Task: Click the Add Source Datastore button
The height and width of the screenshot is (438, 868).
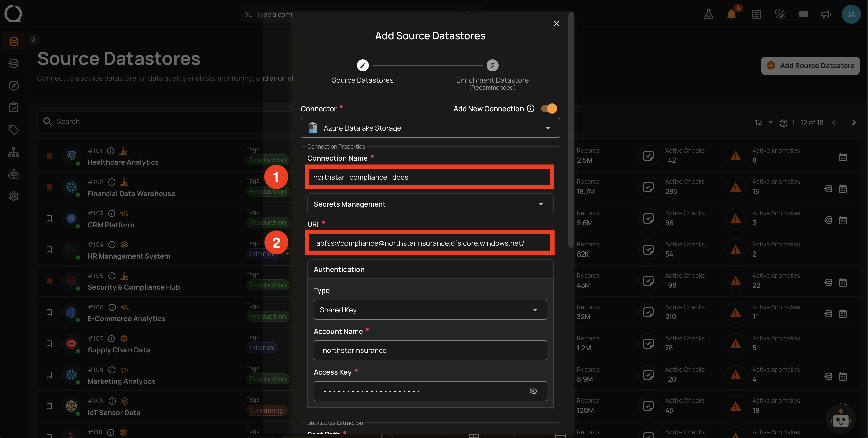Action: tap(810, 65)
